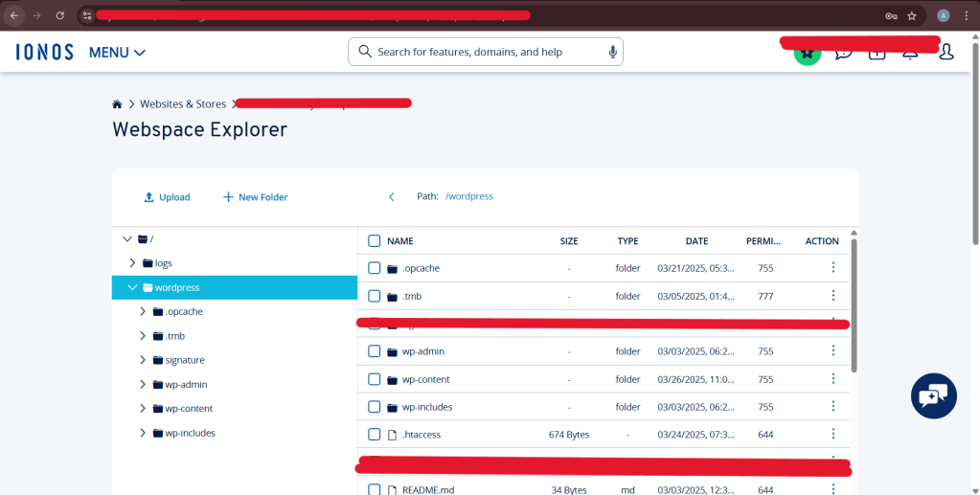Viewport: 980px width, 495px height.
Task: Open action menu for .opcache row
Action: pyautogui.click(x=833, y=267)
